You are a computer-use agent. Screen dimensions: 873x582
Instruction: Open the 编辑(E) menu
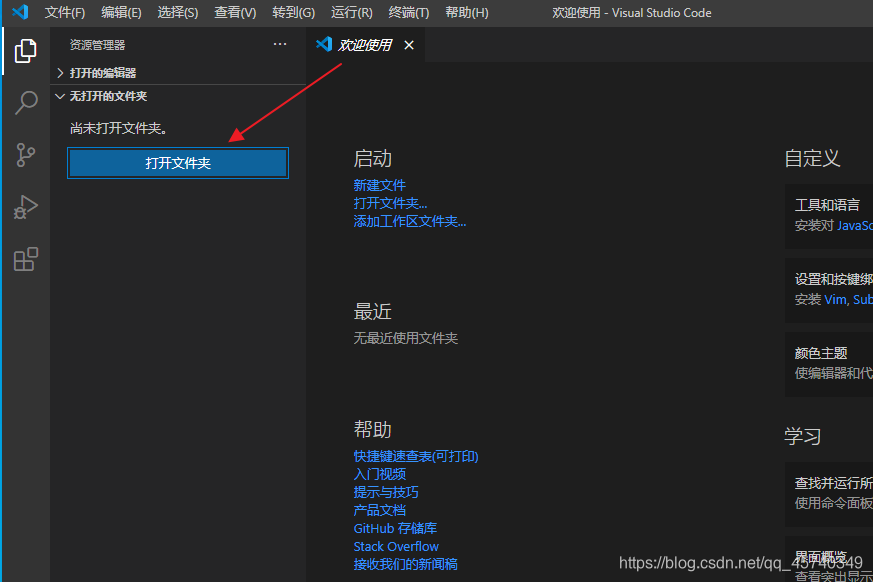pyautogui.click(x=121, y=12)
